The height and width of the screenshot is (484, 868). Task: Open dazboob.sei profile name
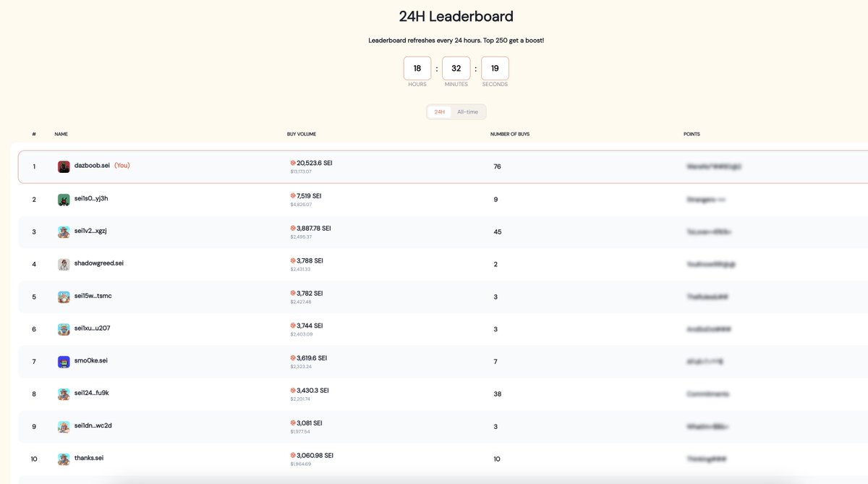coord(92,166)
